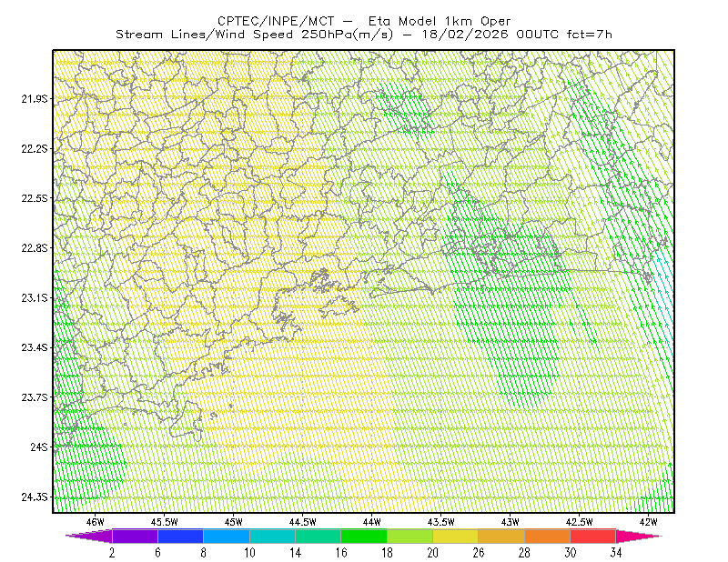This screenshot has width=728, height=562.
Task: Click the 23.1S latitude axis label
Action: (35, 298)
